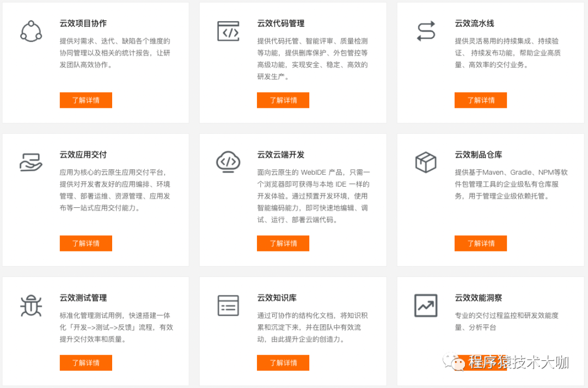Click the 云效云端开发 cloud code icon

click(228, 162)
